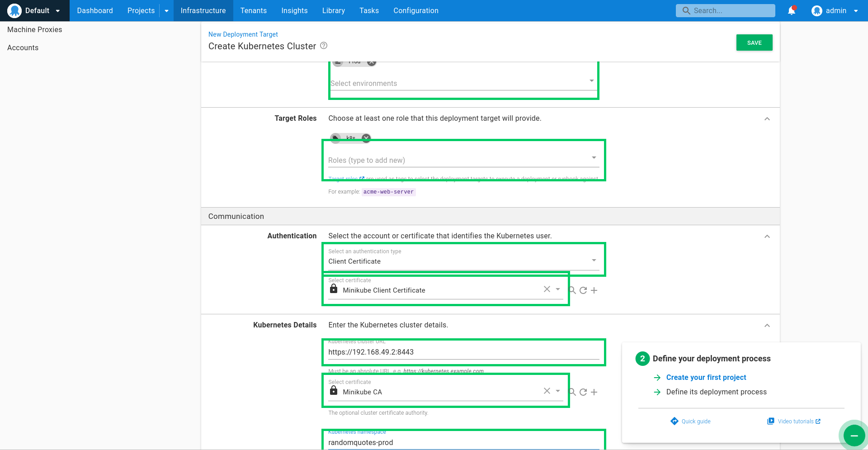Collapse the Kubernetes Details section
Viewport: 868px width, 450px height.
(x=767, y=326)
